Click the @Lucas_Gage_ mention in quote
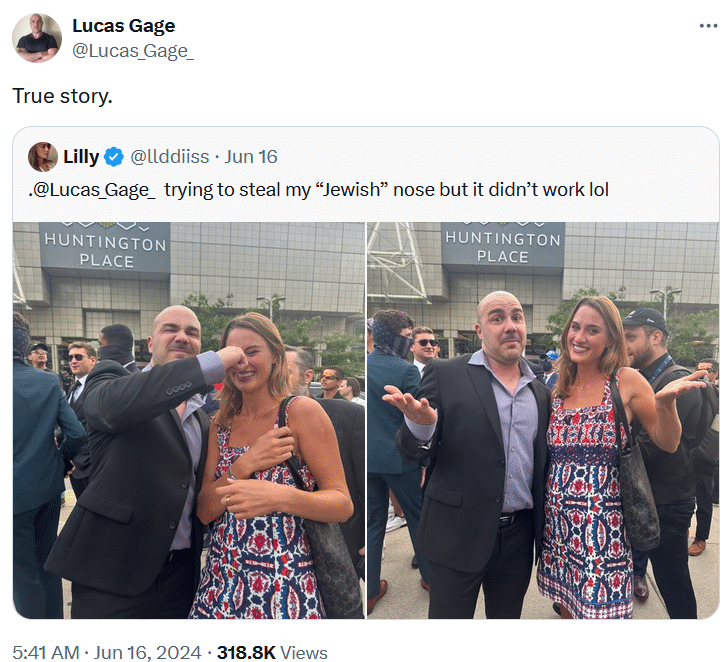 (94, 190)
